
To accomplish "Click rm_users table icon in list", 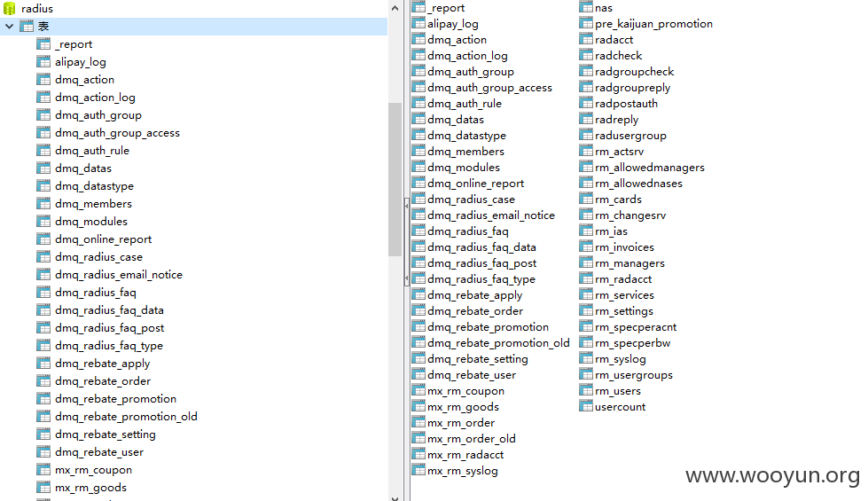I will point(586,390).
